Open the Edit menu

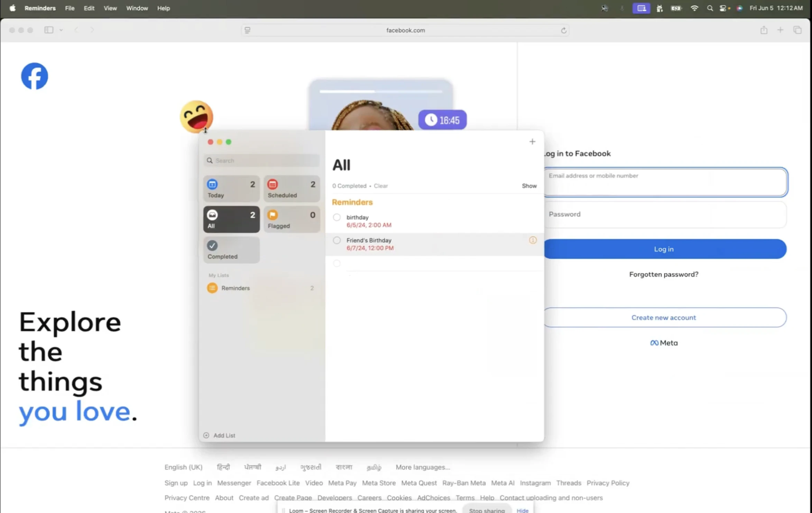click(89, 8)
